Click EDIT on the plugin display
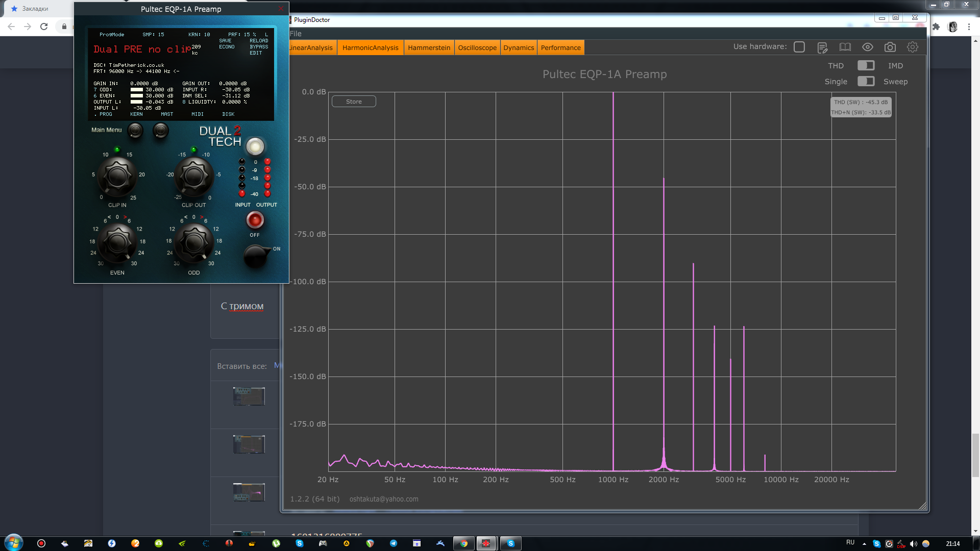 tap(256, 53)
